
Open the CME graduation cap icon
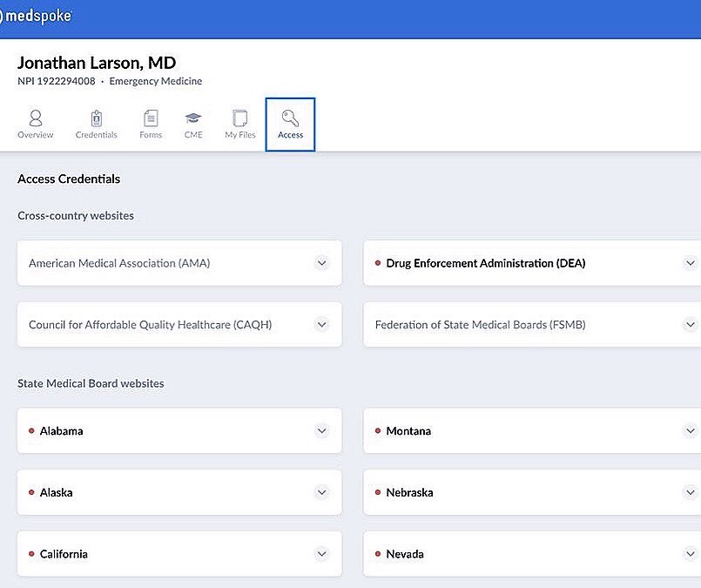tap(193, 118)
